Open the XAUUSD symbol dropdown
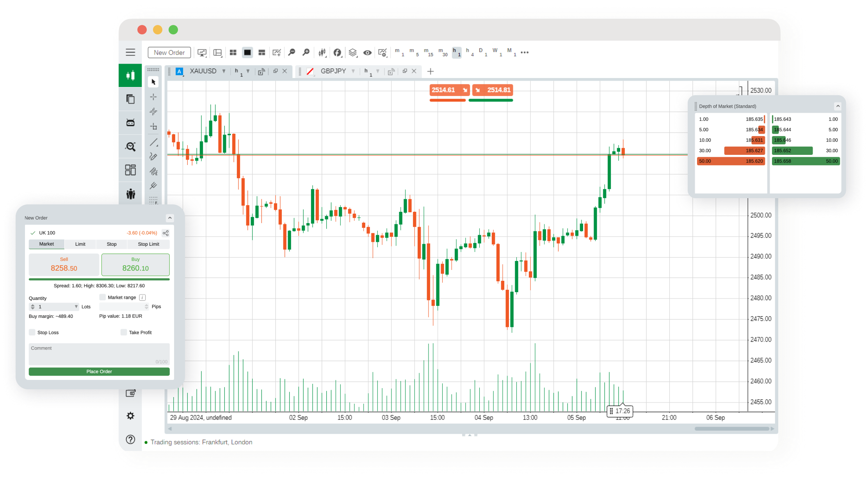Screen dimensions: 868x479 [224, 71]
